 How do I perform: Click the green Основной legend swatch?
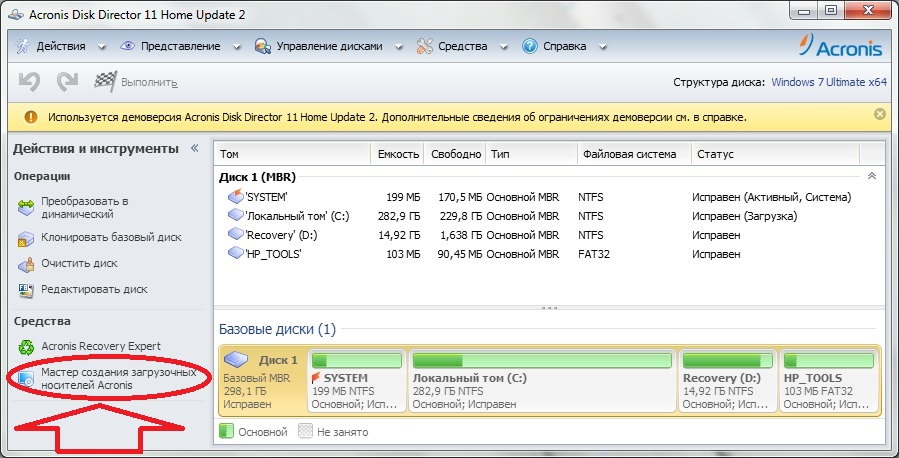(226, 432)
